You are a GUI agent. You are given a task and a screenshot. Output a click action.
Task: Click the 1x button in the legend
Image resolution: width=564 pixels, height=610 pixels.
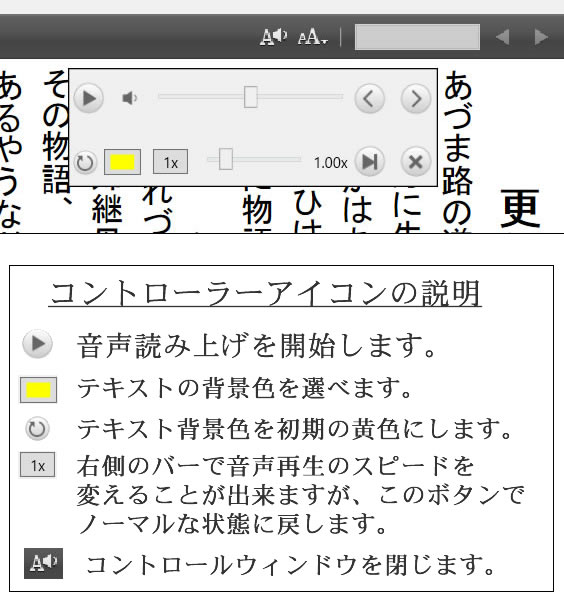click(37, 465)
